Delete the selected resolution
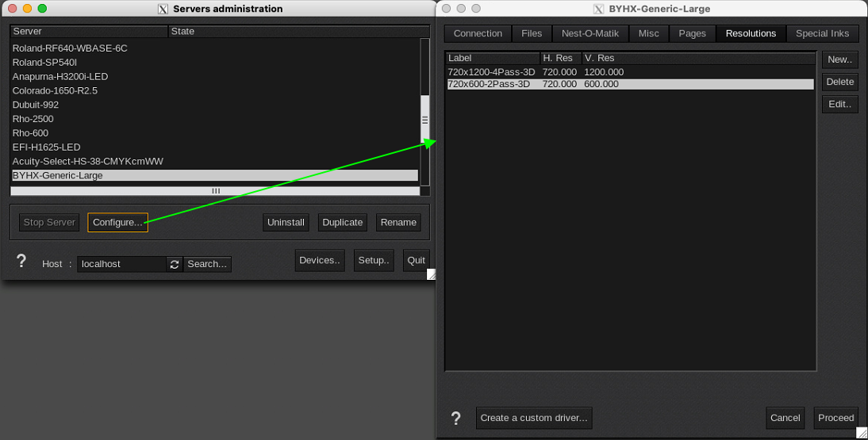The width and height of the screenshot is (868, 440). [839, 82]
